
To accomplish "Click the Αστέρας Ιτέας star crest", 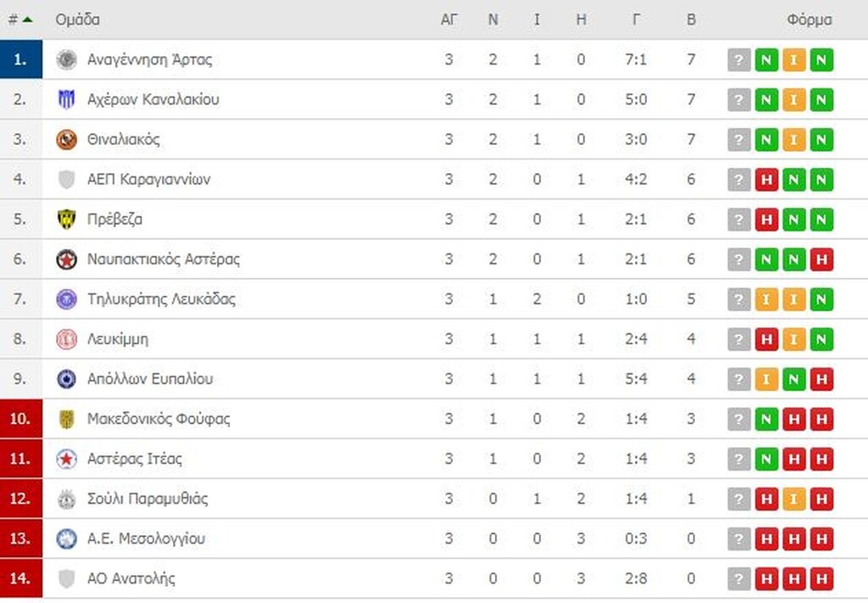I will [x=66, y=459].
